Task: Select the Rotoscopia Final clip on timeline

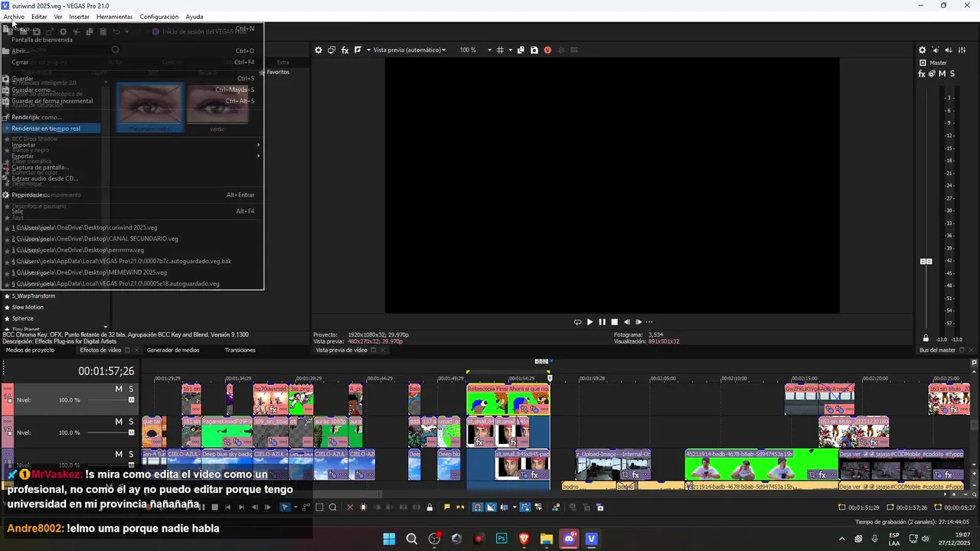Action: pos(508,399)
